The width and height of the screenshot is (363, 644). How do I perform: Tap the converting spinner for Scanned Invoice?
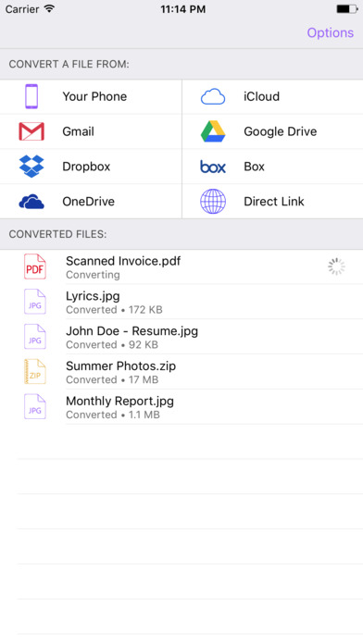pos(337,266)
